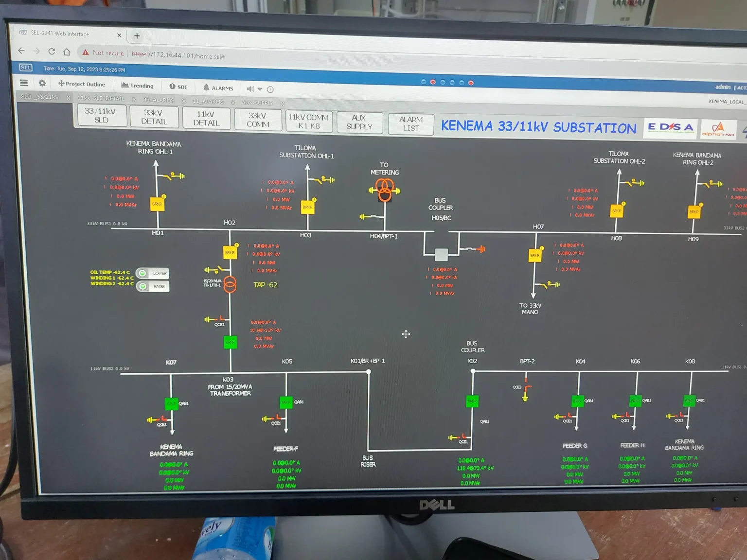Open the hamburger menu icon
The height and width of the screenshot is (560, 747).
(x=24, y=83)
